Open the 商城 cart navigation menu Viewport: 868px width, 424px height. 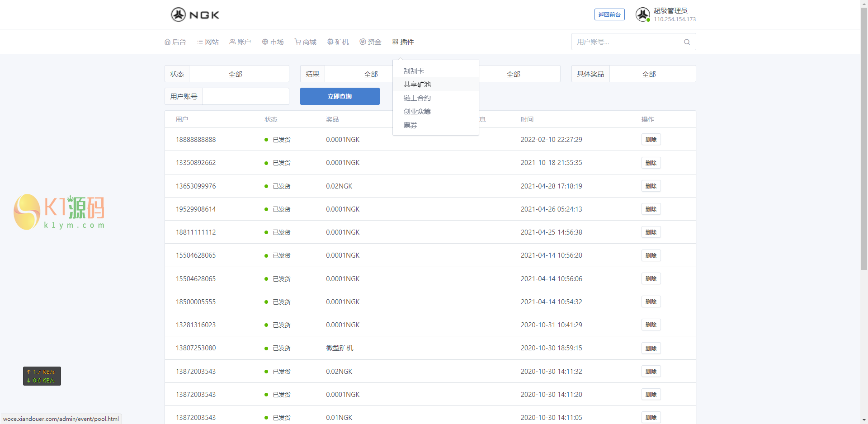(306, 42)
